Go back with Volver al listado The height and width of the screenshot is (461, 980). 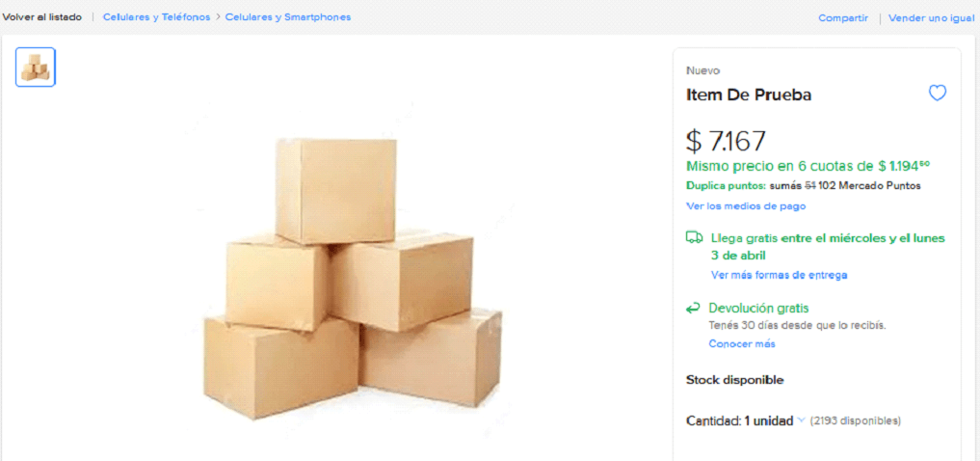click(x=41, y=17)
